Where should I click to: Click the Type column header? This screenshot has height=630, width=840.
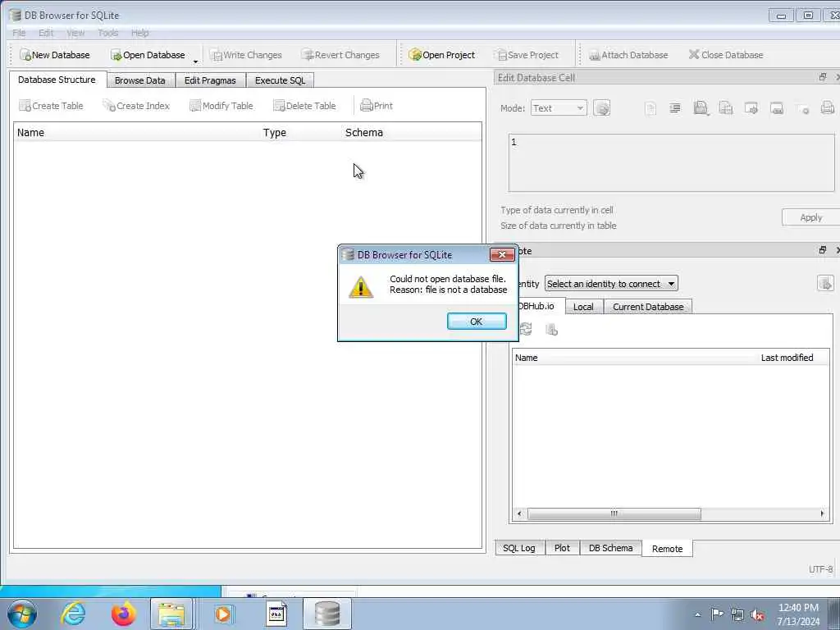coord(275,133)
